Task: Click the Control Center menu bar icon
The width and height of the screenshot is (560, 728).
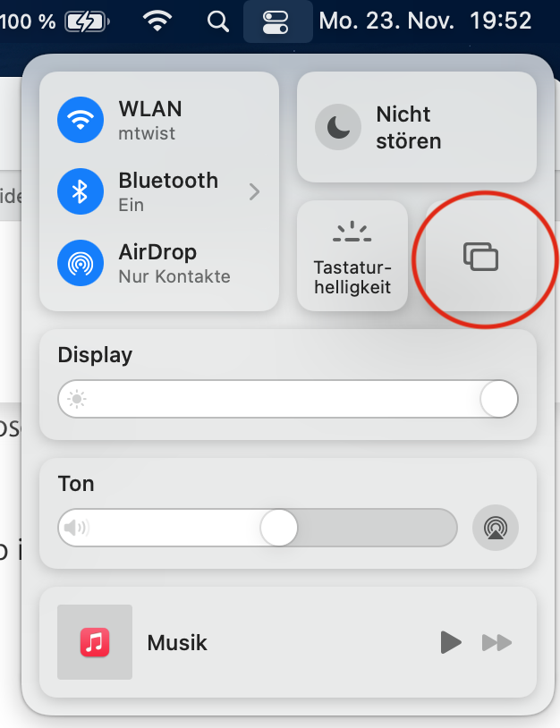Action: pyautogui.click(x=277, y=21)
